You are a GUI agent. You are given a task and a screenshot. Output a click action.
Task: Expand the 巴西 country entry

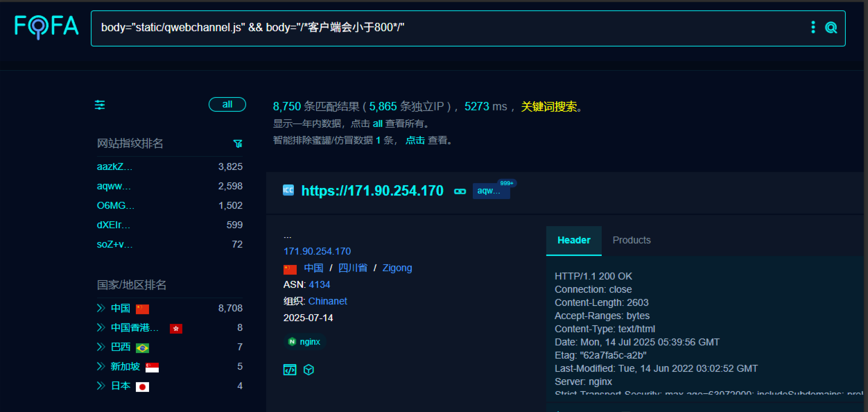(x=101, y=347)
